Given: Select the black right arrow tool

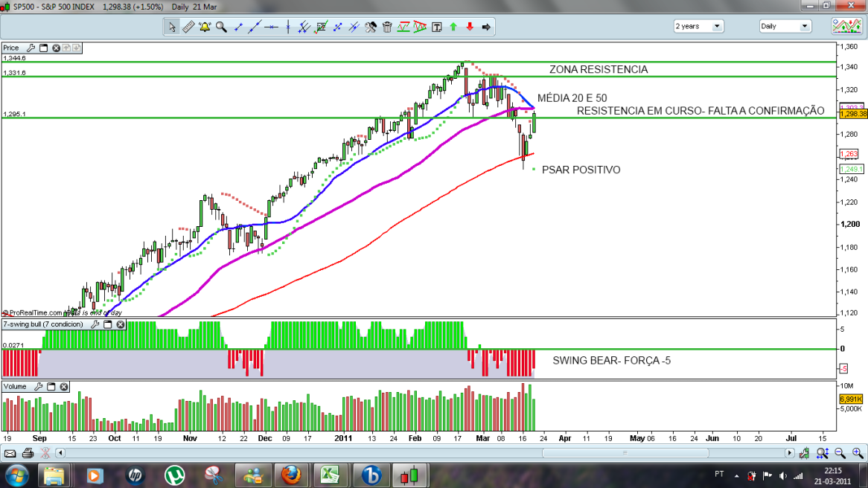Looking at the screenshot, I should 487,27.
